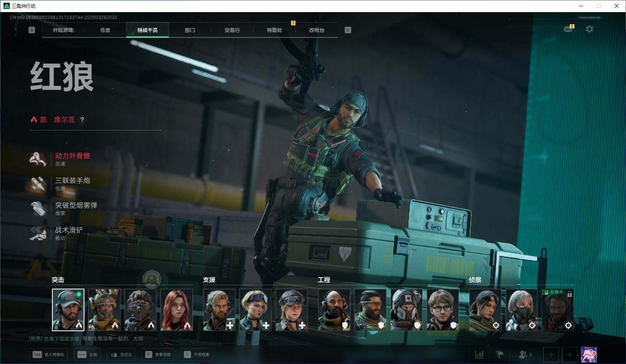Click the 侦察 class heading
Image resolution: width=626 pixels, height=364 pixels.
(x=475, y=280)
